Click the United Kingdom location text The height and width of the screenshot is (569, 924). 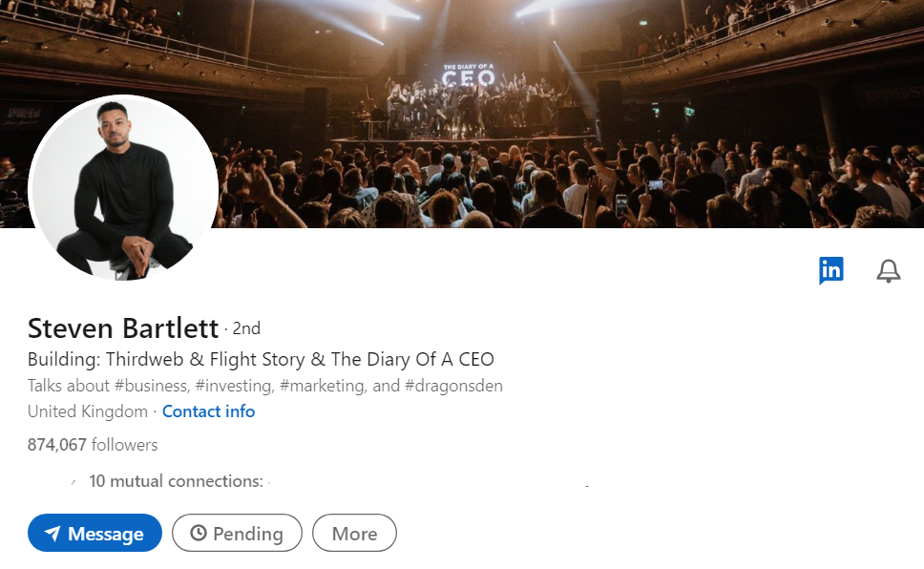(88, 411)
